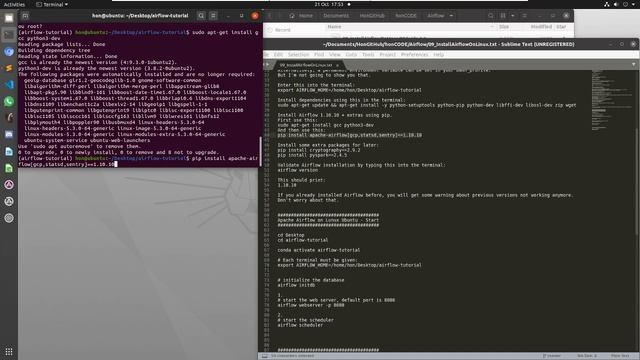Open the Files hamburger menu
The width and height of the screenshot is (640, 360).
point(525,16)
